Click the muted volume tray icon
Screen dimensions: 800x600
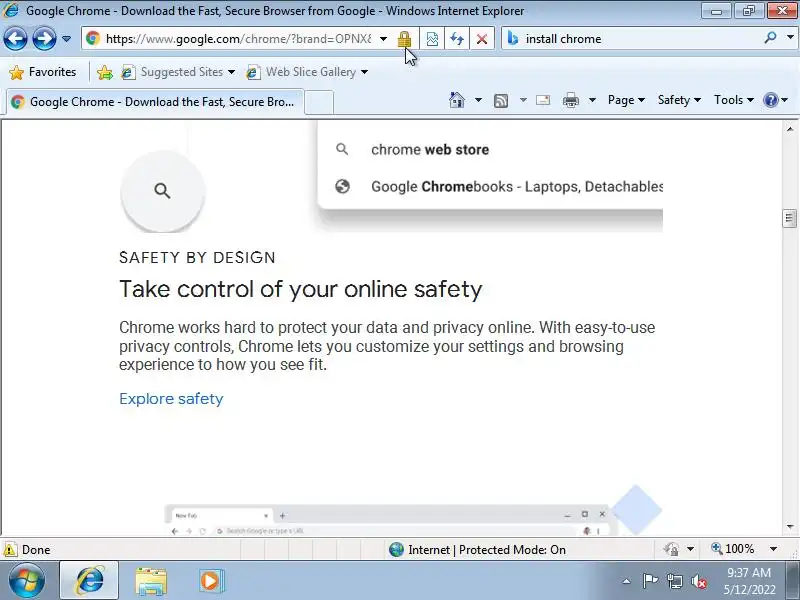coord(699,581)
